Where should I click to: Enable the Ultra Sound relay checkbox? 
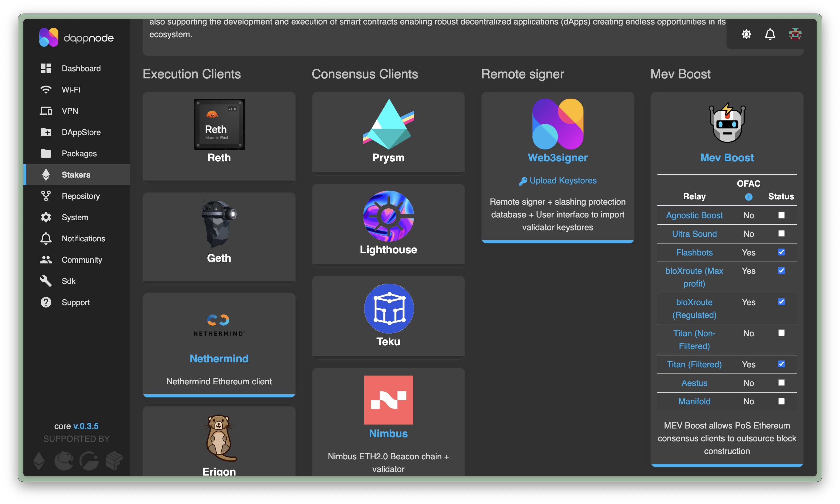[781, 233]
